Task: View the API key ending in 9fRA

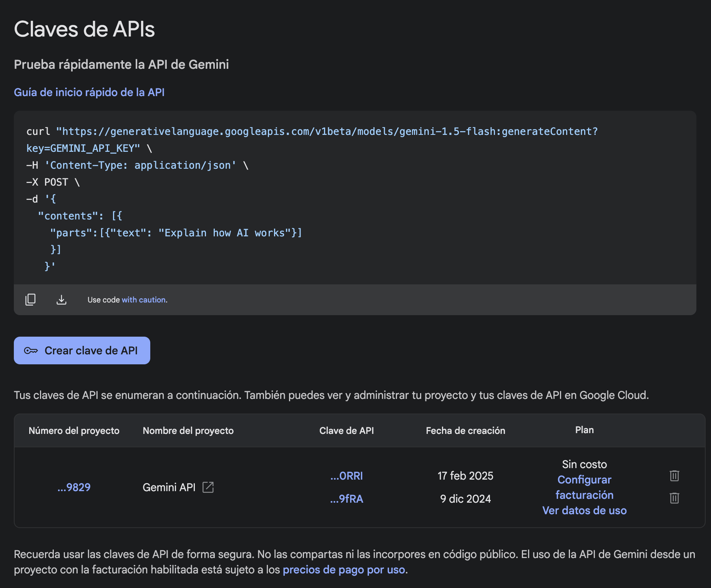Action: click(347, 499)
